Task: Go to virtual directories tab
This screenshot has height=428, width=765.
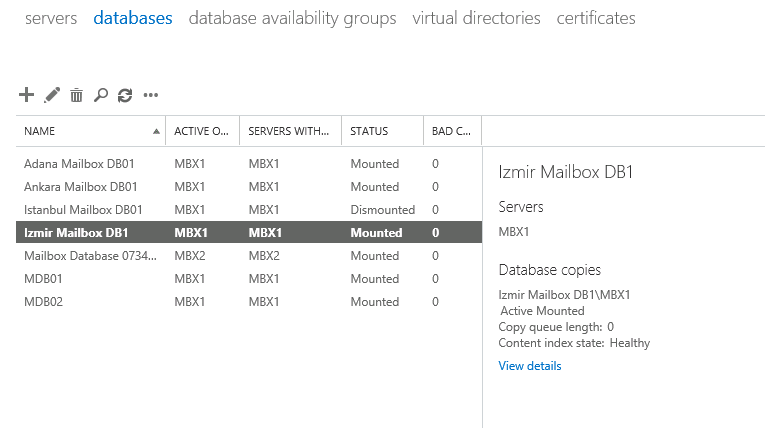Action: tap(476, 18)
